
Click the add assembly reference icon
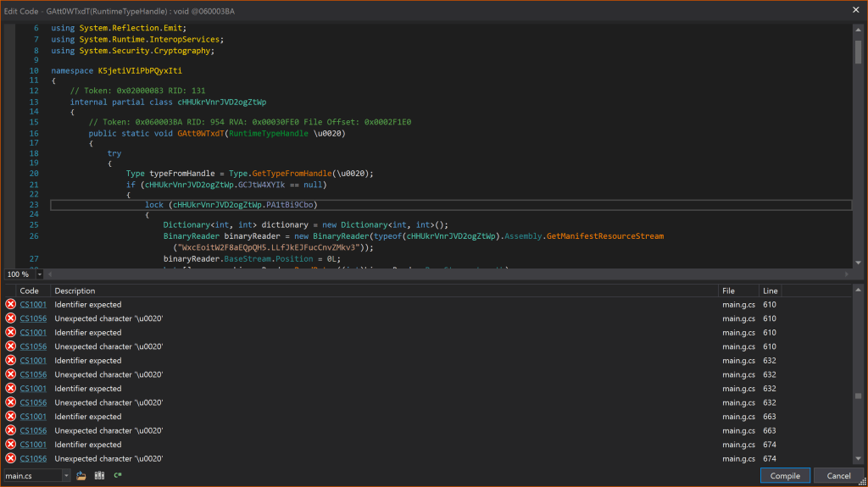[99, 476]
